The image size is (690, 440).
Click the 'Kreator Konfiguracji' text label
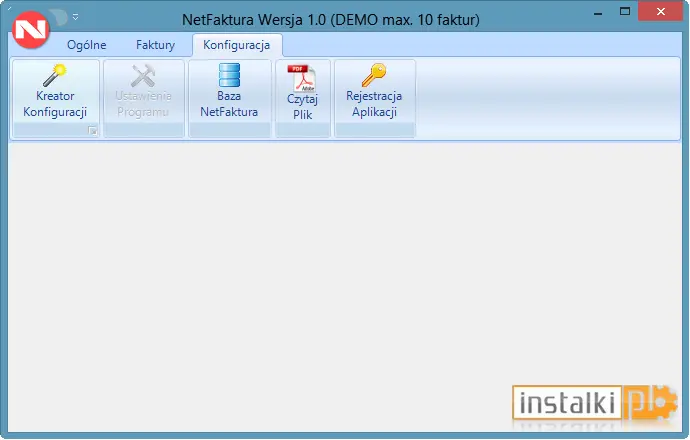(55, 104)
